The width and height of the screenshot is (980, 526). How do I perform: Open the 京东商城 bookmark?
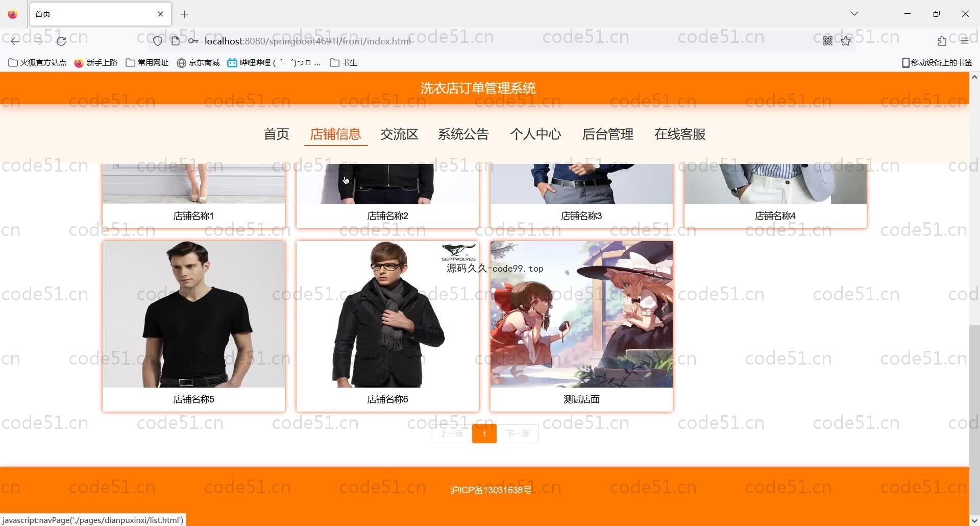pyautogui.click(x=198, y=62)
